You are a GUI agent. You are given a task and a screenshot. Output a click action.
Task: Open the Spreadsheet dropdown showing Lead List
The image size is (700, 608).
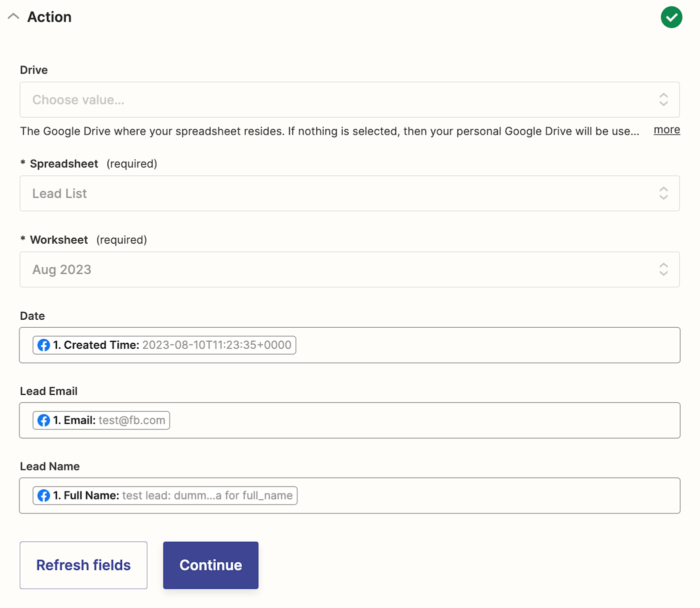pyautogui.click(x=340, y=193)
